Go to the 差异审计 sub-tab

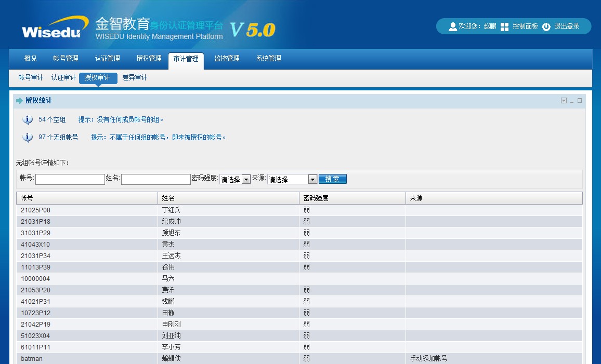click(x=135, y=78)
